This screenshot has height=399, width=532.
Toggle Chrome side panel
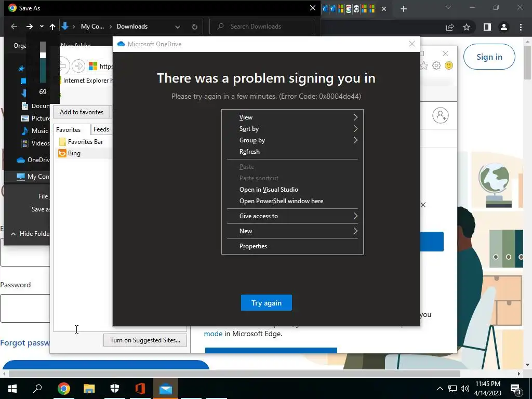click(x=487, y=27)
